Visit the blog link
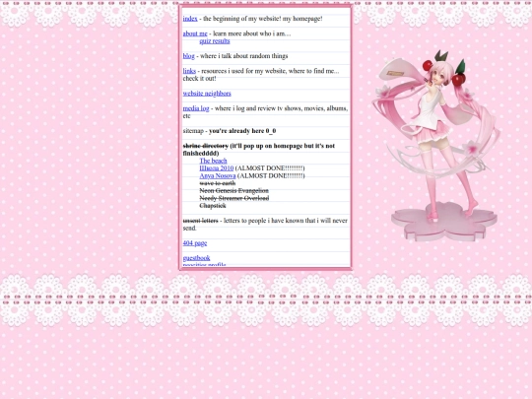The image size is (532, 399). click(x=188, y=56)
